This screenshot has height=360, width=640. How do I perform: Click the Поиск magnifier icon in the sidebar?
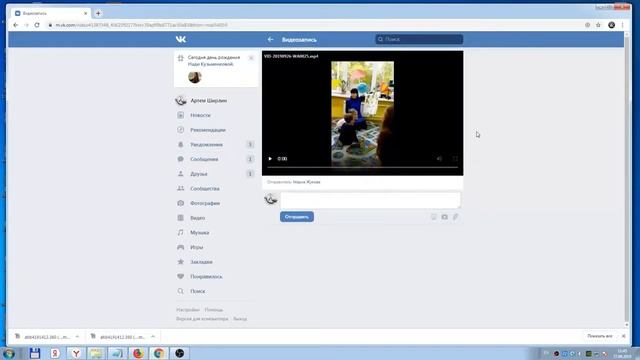(x=180, y=291)
